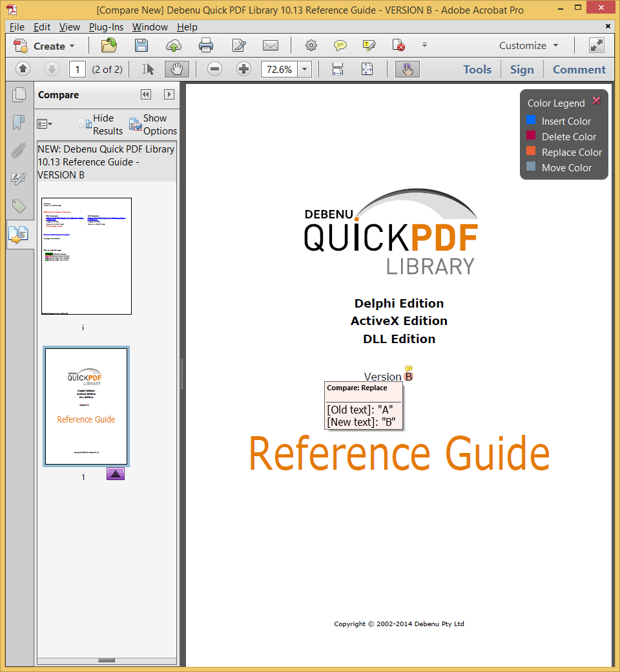
Task: Toggle read mode full screen icon
Action: (x=597, y=45)
